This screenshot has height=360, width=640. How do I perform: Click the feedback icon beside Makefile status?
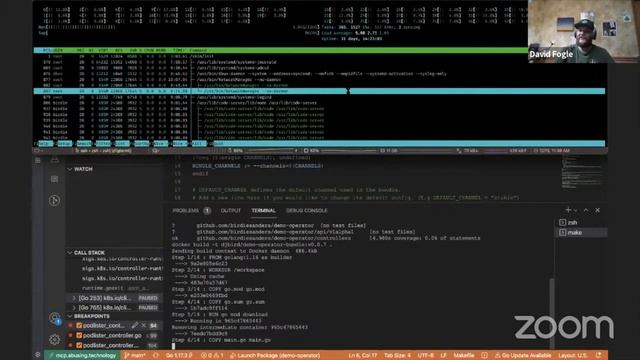point(484,356)
